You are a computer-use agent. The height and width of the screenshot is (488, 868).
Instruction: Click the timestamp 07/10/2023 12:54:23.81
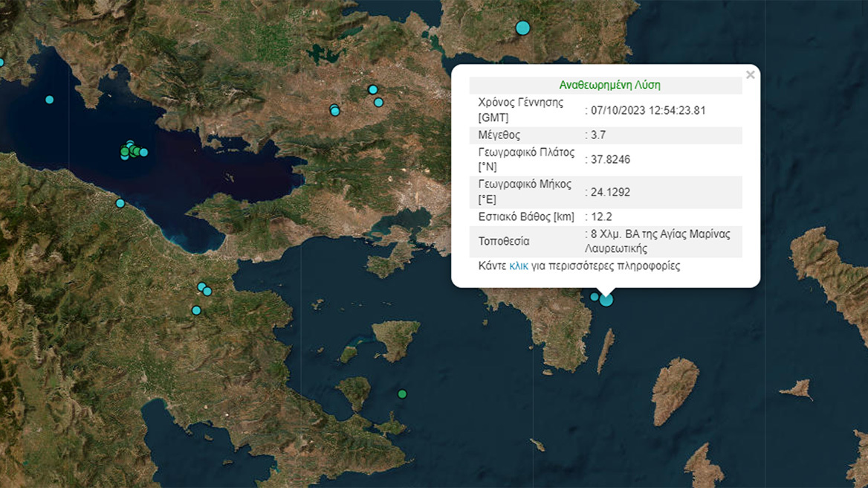tap(648, 110)
